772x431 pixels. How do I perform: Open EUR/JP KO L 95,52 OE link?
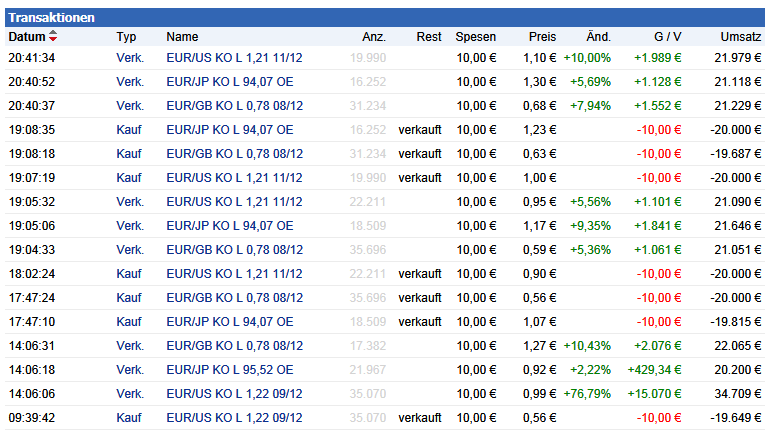tap(230, 370)
